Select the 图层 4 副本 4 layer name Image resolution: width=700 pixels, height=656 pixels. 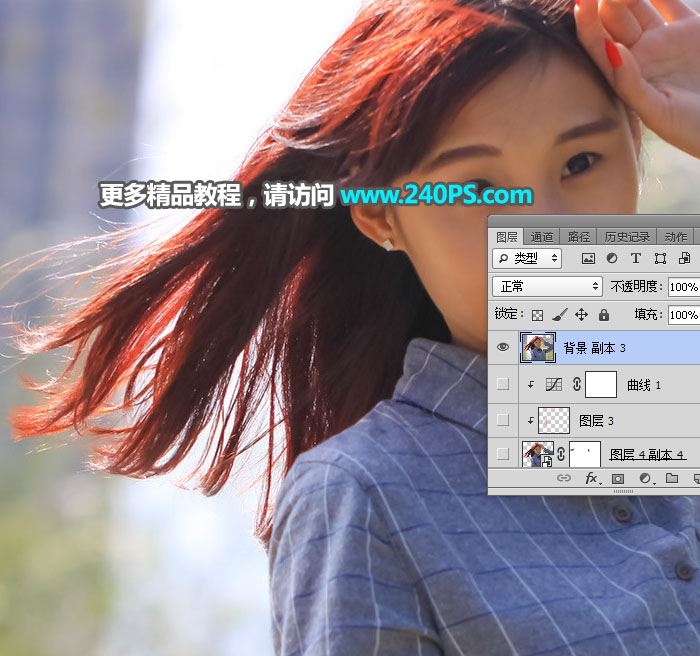(x=647, y=455)
